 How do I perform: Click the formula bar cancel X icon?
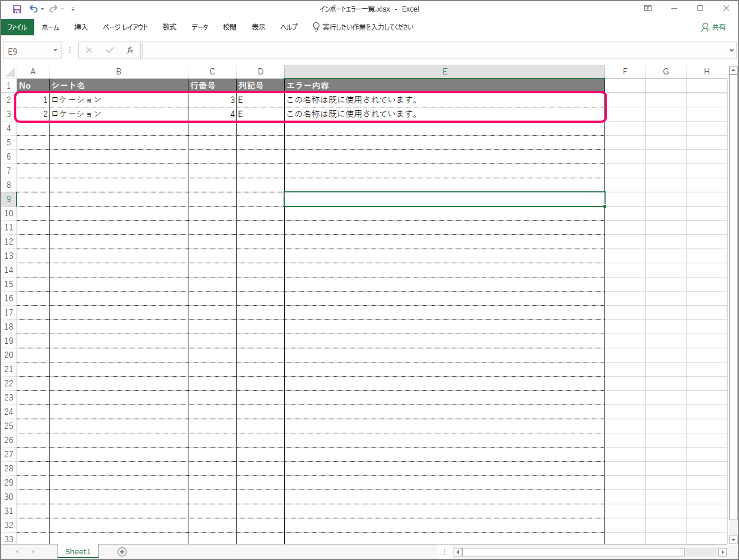[89, 50]
